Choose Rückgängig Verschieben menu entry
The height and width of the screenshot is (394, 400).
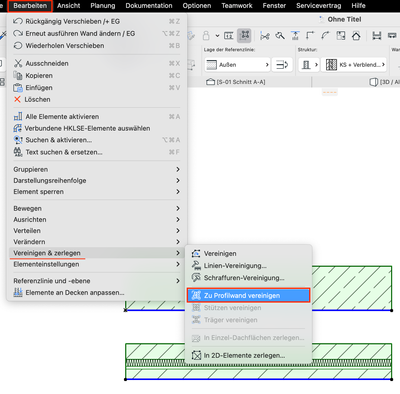(x=97, y=21)
